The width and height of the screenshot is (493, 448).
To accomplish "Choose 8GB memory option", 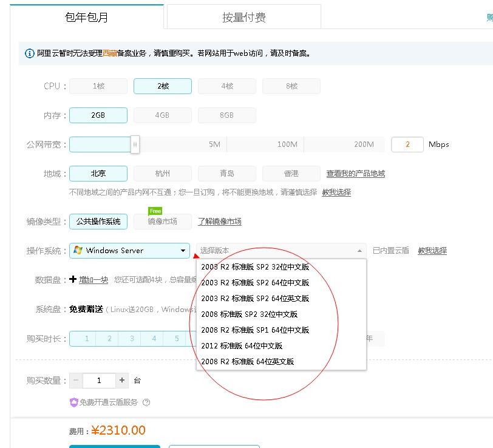I will click(x=227, y=115).
